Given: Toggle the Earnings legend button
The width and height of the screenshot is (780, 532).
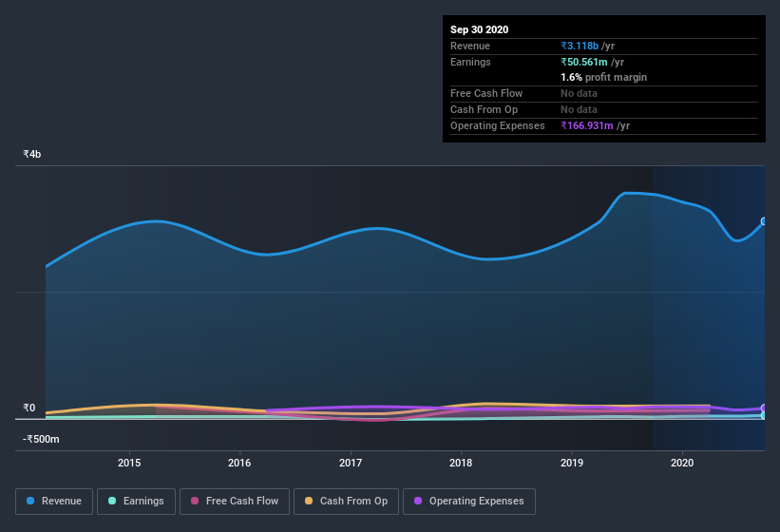Looking at the screenshot, I should (136, 502).
